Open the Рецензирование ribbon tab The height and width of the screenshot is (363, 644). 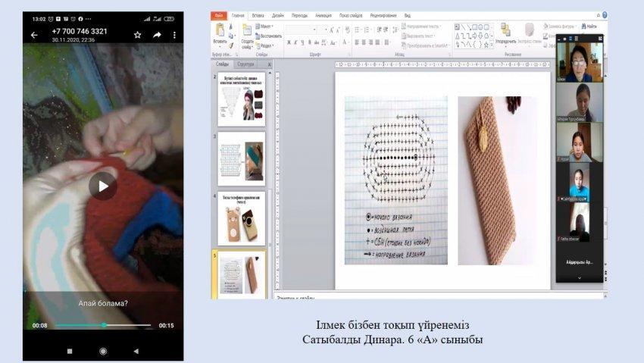(x=383, y=16)
